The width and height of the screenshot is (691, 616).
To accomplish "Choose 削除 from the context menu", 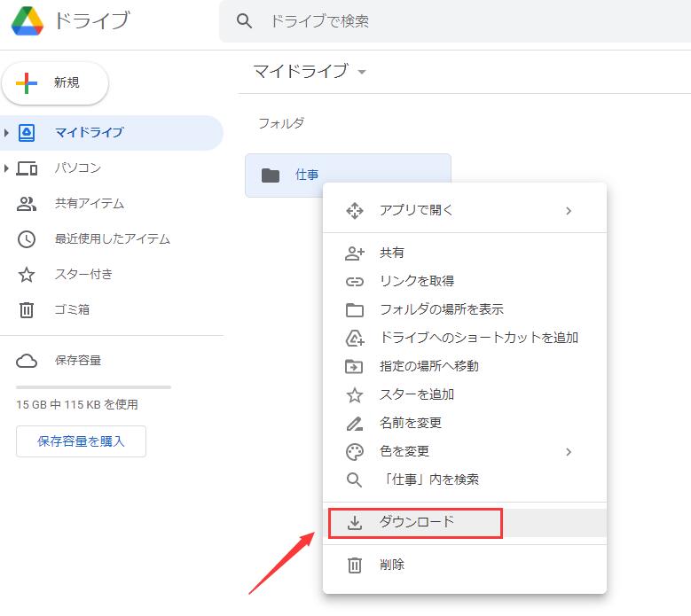I will point(465,565).
